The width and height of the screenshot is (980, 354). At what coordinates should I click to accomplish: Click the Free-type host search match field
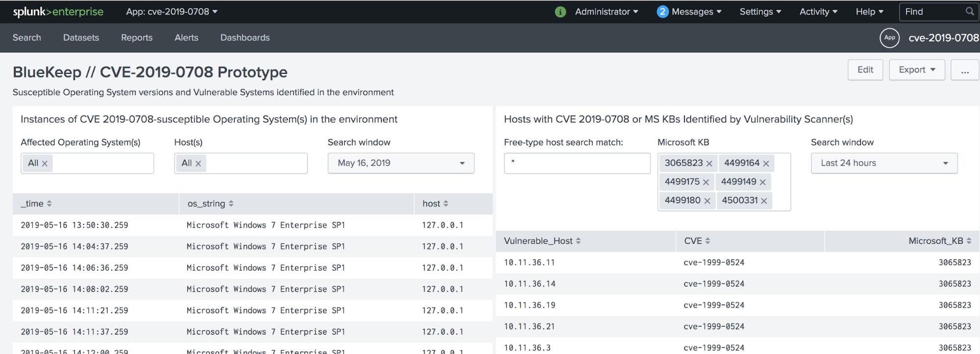click(x=577, y=163)
